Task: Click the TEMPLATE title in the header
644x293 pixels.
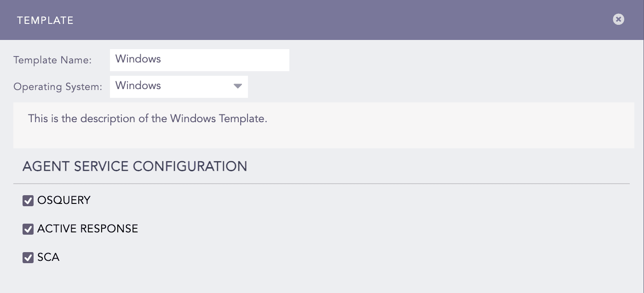Action: click(x=45, y=20)
